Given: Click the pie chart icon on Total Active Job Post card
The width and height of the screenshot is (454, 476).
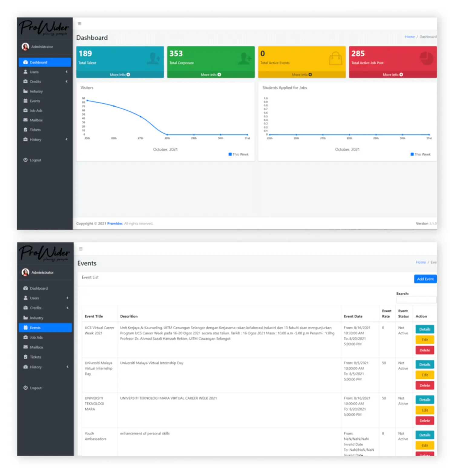Looking at the screenshot, I should [x=426, y=58].
